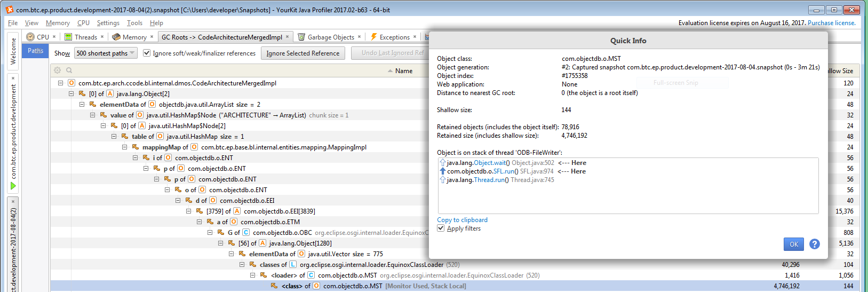Image resolution: width=868 pixels, height=292 pixels.
Task: Open the File menu
Action: coord(13,23)
